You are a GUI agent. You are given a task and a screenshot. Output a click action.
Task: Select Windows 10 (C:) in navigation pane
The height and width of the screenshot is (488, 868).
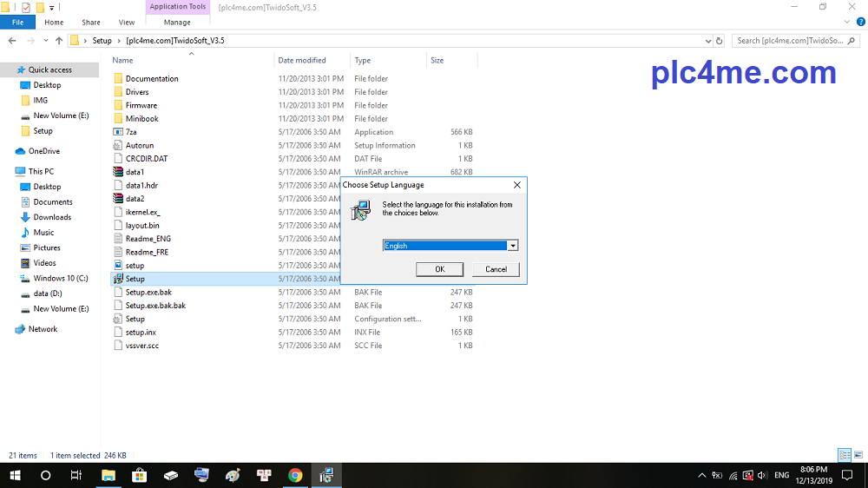coord(60,279)
